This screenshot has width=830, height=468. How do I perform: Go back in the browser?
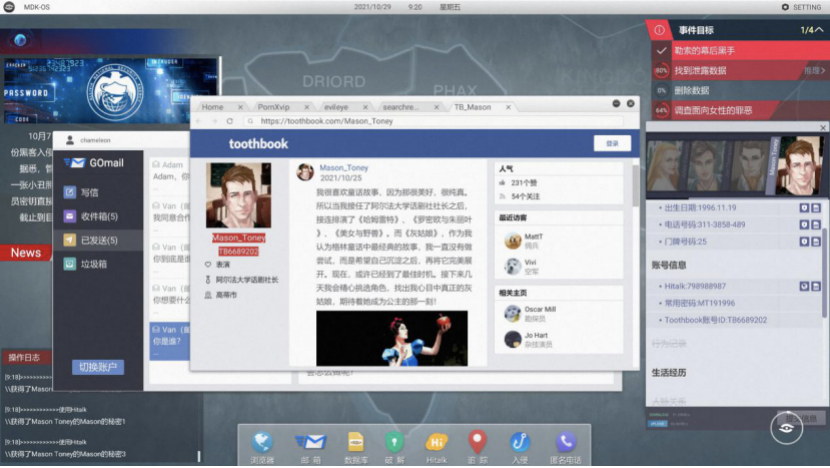pyautogui.click(x=199, y=121)
